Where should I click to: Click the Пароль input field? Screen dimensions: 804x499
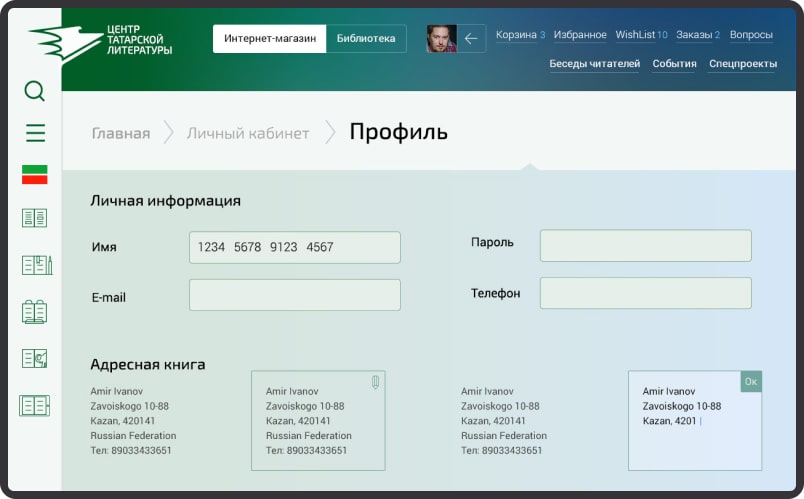(x=645, y=246)
